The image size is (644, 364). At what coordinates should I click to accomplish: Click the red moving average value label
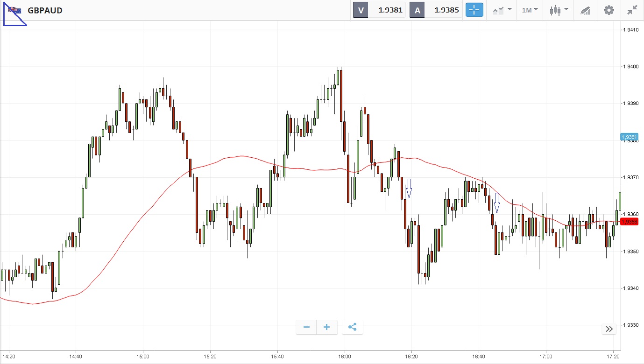[x=629, y=222]
